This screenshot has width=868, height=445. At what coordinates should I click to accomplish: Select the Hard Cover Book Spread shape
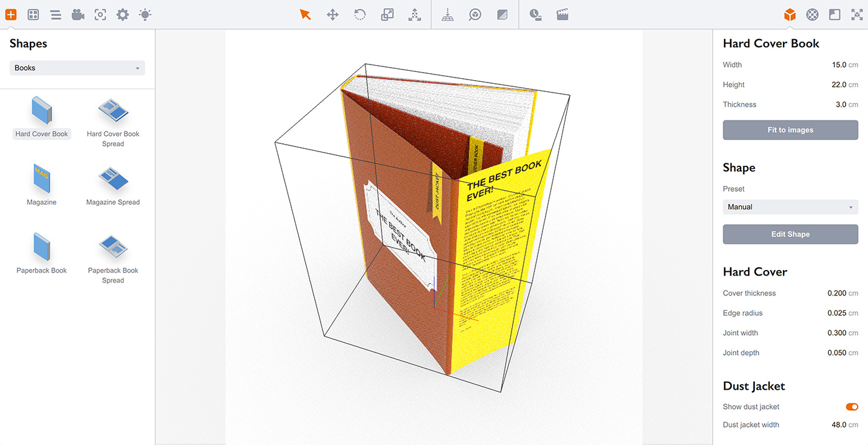(113, 122)
